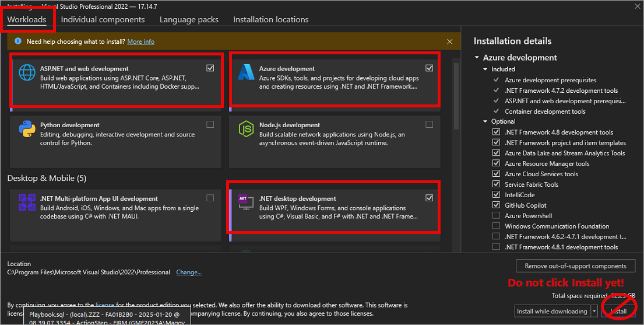644x325 pixels.
Task: Click the Desktop & Mobile (5) heading
Action: 47,178
